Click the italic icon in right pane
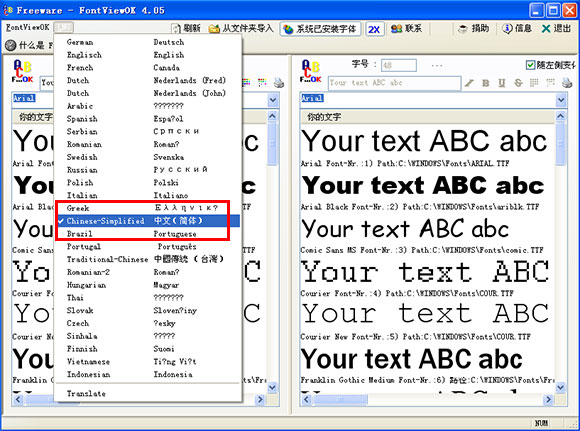The width and height of the screenshot is (580, 431). (x=469, y=83)
